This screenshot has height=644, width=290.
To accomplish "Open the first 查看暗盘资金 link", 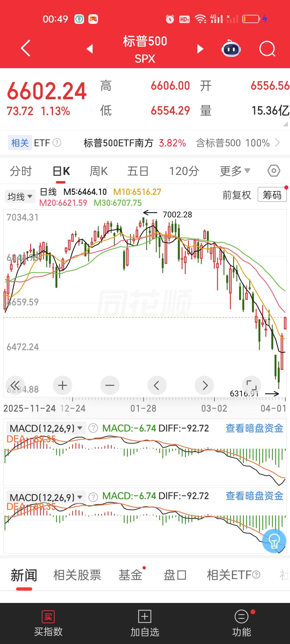I will tap(255, 428).
